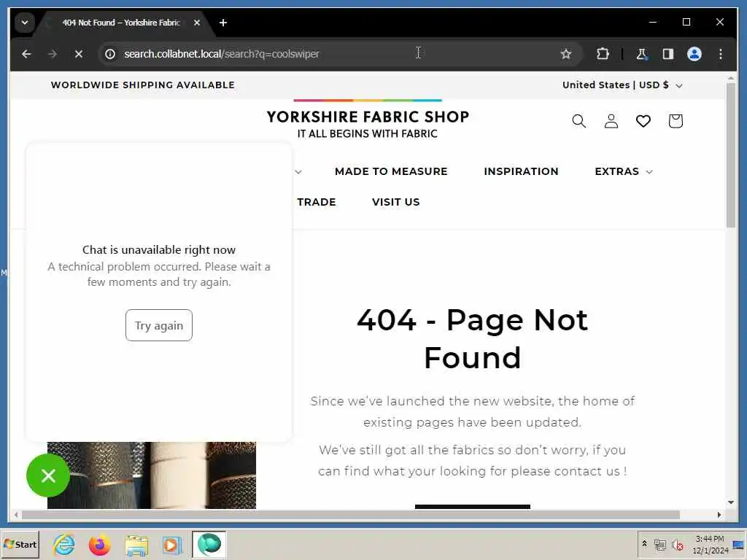This screenshot has width=747, height=560.
Task: Expand the Extras dropdown menu
Action: pos(623,171)
